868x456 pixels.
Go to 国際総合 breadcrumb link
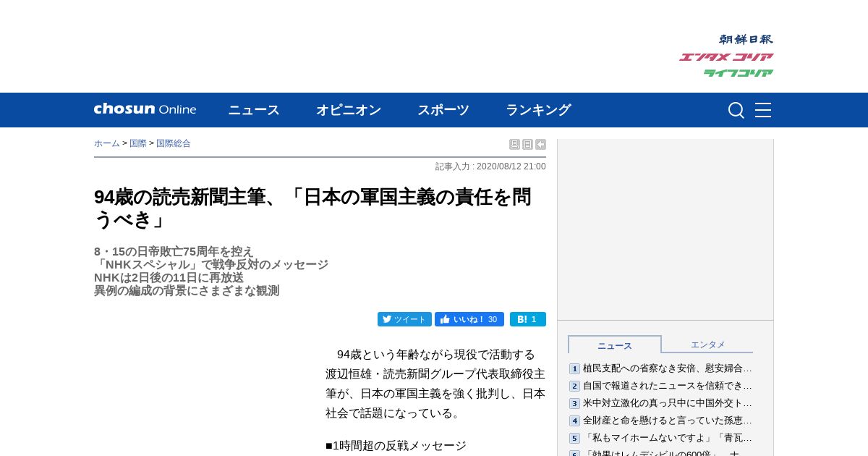point(174,143)
